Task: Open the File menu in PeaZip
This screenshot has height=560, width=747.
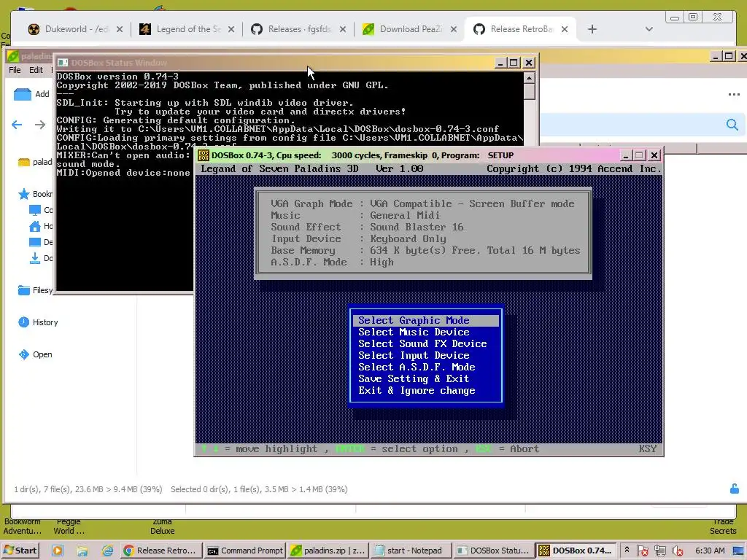Action: pyautogui.click(x=15, y=70)
